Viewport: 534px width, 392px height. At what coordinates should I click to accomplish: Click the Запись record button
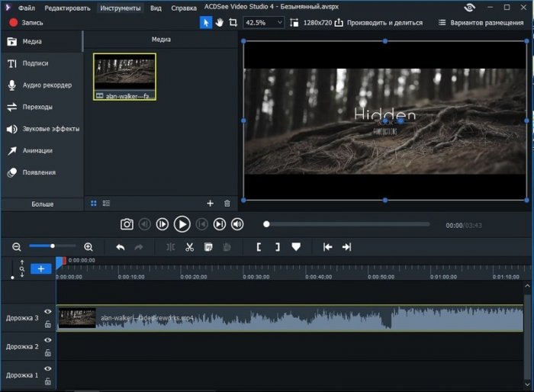point(26,23)
